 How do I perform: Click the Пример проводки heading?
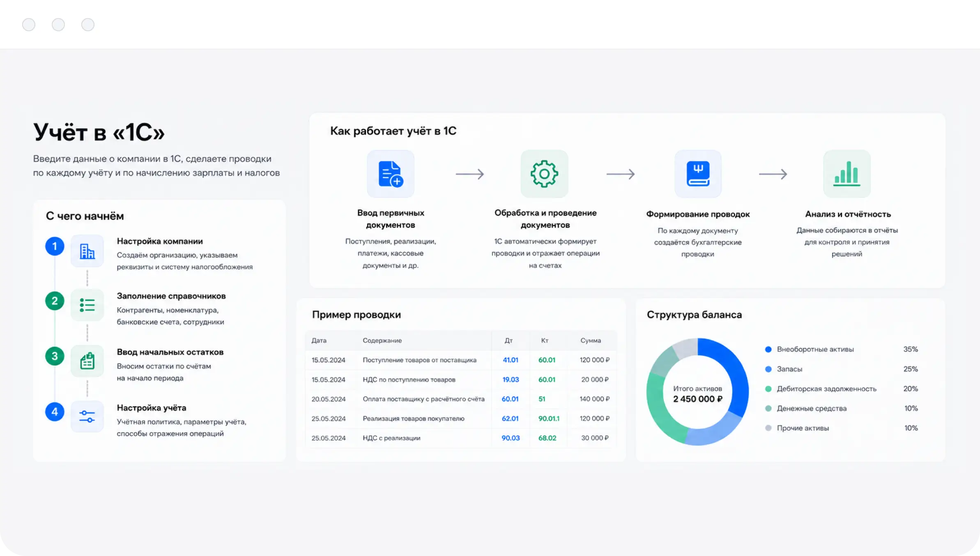click(357, 315)
